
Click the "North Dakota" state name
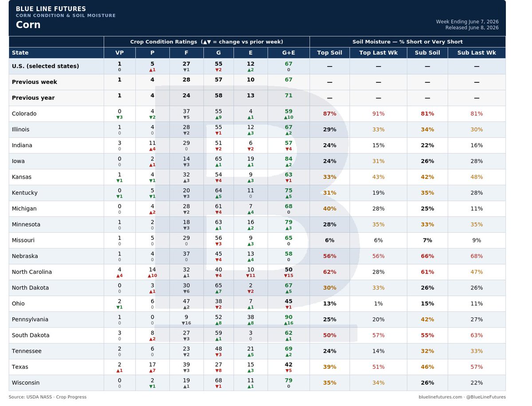click(x=31, y=288)
